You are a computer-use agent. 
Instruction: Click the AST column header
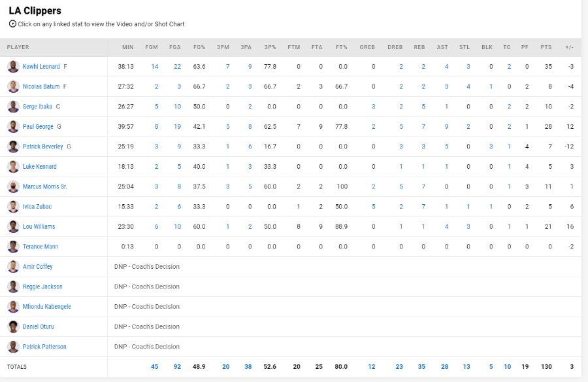pos(442,47)
